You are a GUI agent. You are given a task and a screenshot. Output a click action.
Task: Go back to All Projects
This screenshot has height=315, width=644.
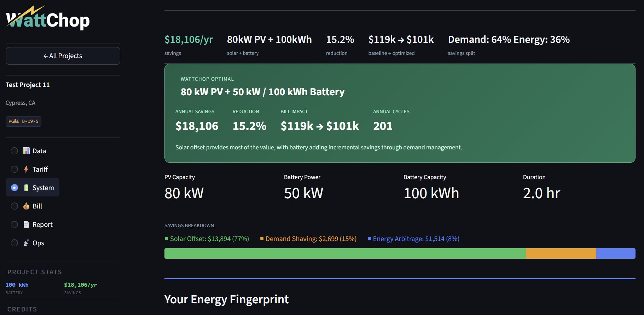click(x=63, y=56)
